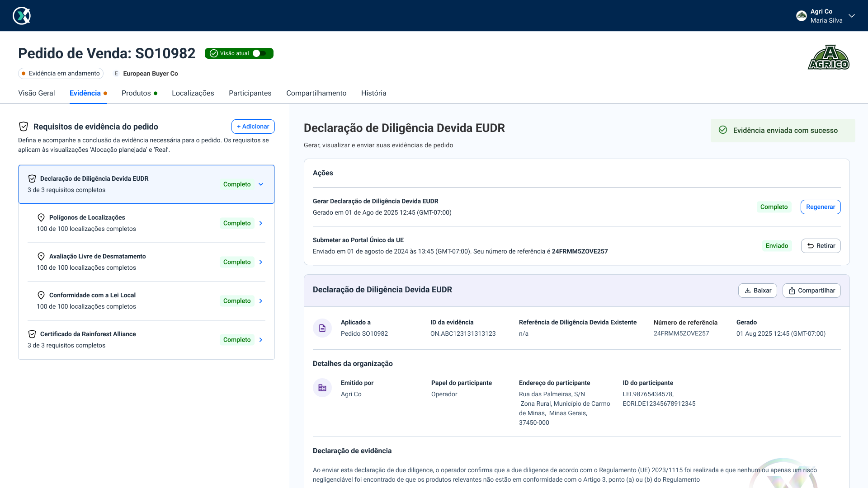Click shield icon for Certificado da Rainforest Alliance
Image resolution: width=868 pixels, height=488 pixels.
32,334
